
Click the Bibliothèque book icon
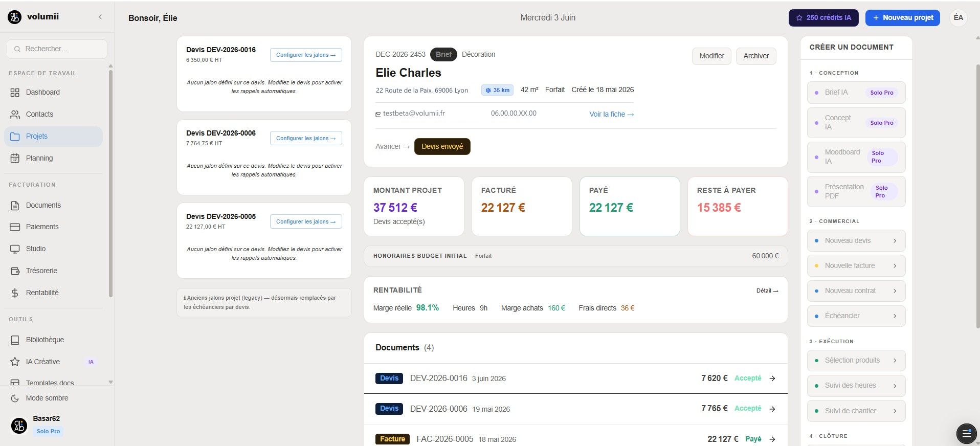point(15,340)
